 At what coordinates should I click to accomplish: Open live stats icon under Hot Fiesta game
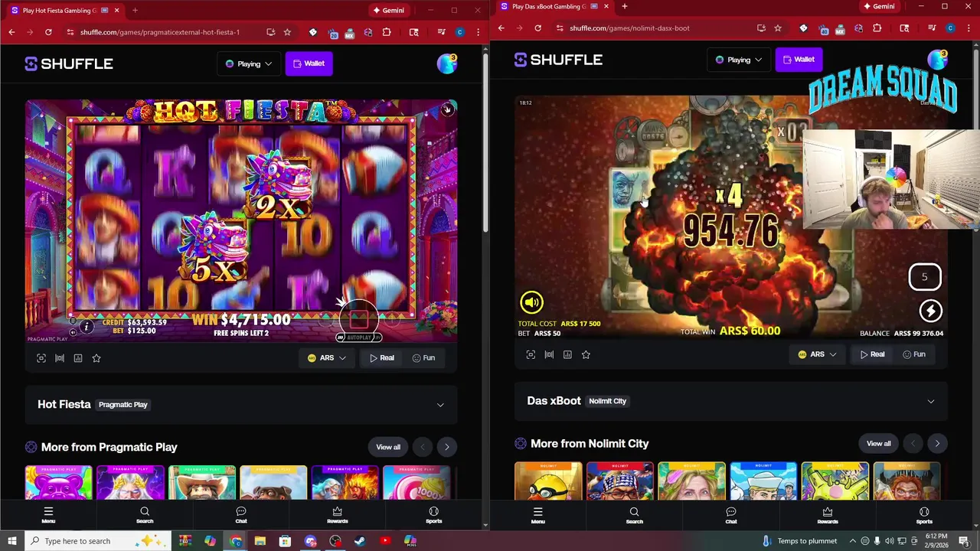tap(78, 358)
